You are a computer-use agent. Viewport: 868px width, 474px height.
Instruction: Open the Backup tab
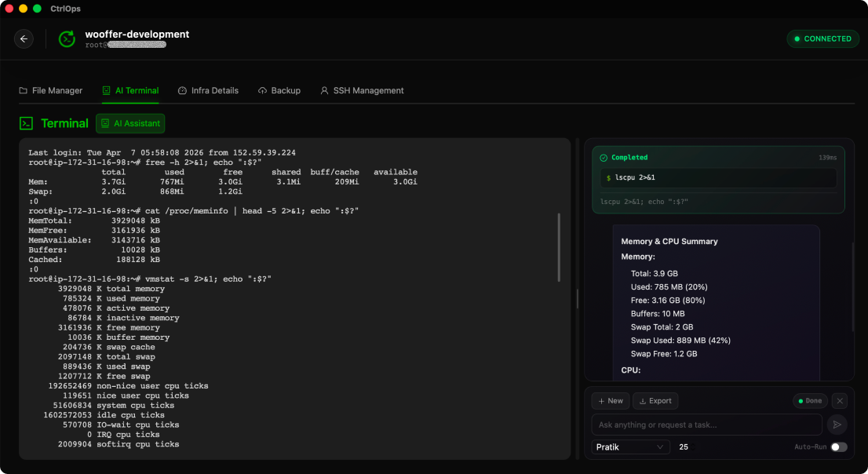(279, 90)
